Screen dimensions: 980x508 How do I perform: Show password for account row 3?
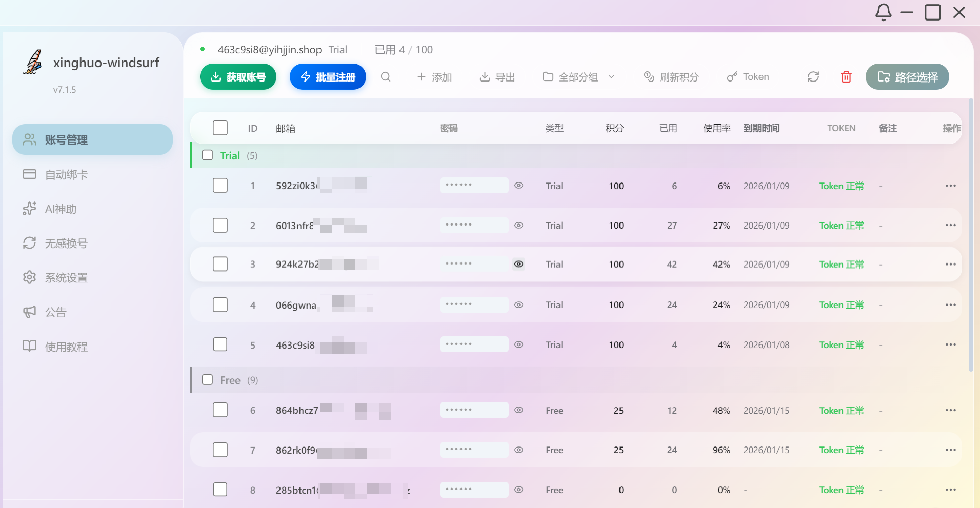coord(519,264)
